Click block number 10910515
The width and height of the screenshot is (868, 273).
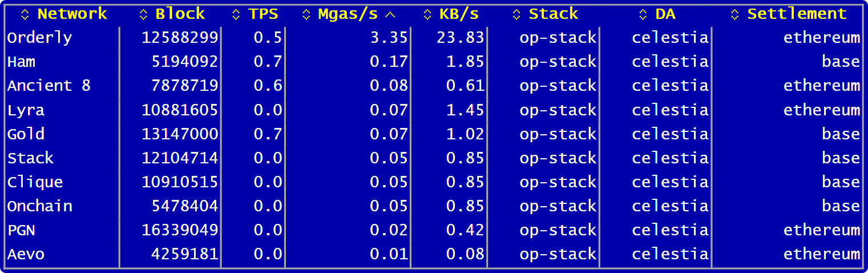[180, 182]
